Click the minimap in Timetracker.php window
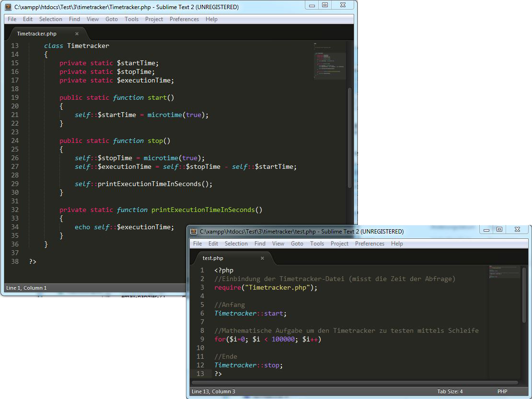532x399 pixels. (x=329, y=61)
